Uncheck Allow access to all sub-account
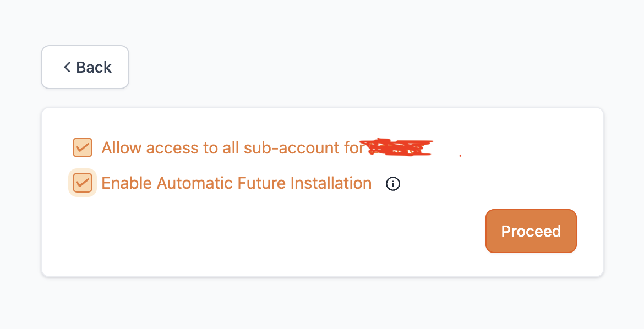 click(x=83, y=147)
